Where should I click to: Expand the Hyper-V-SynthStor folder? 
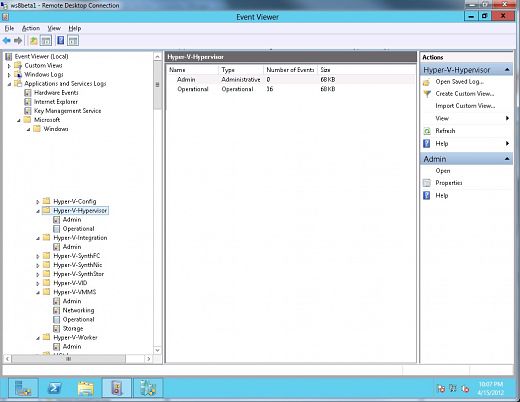38,275
